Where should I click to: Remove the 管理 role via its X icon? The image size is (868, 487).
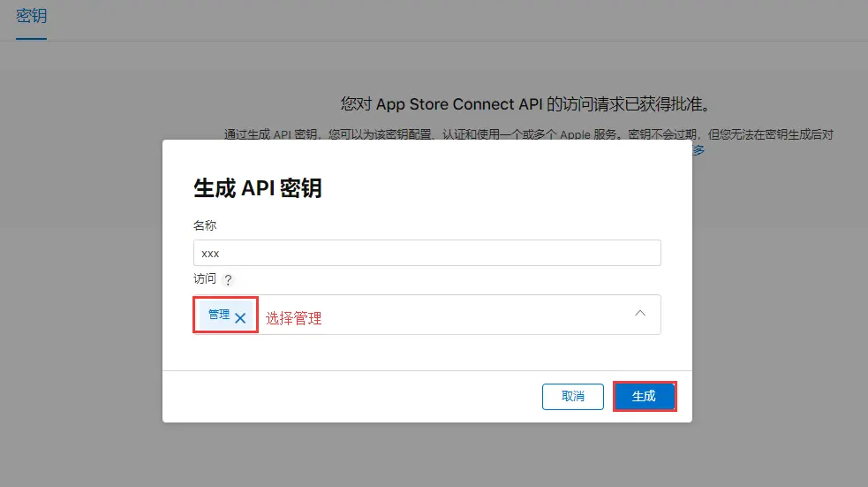(x=240, y=318)
